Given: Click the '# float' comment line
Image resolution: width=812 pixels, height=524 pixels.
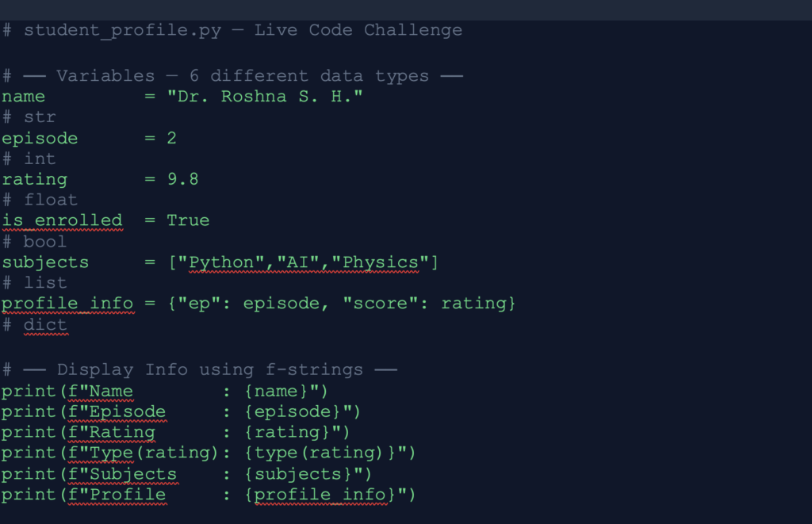Looking at the screenshot, I should coord(40,200).
